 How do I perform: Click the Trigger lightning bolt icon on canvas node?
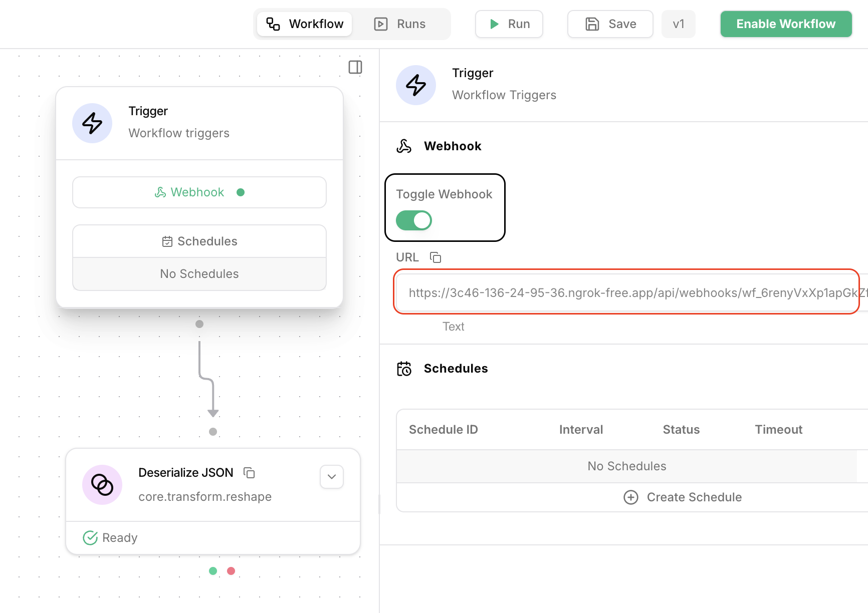[x=92, y=123]
